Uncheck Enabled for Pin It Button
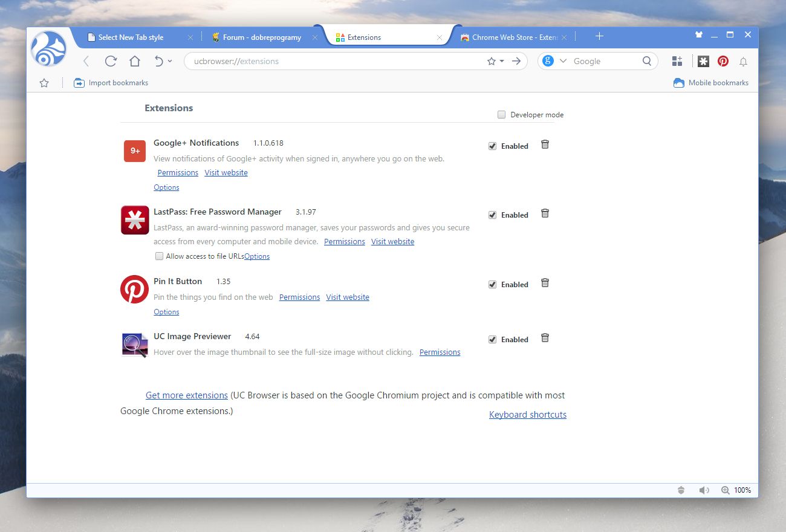The width and height of the screenshot is (786, 532). coord(492,285)
